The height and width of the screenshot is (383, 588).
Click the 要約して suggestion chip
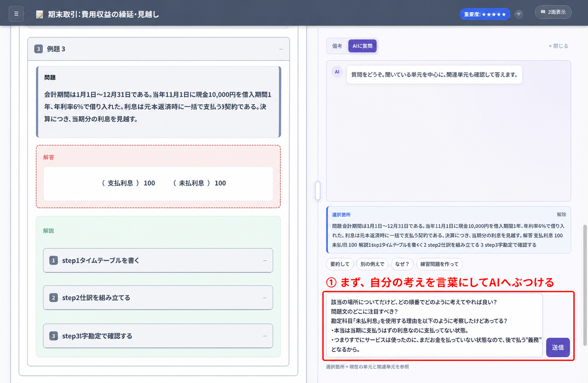tap(340, 264)
